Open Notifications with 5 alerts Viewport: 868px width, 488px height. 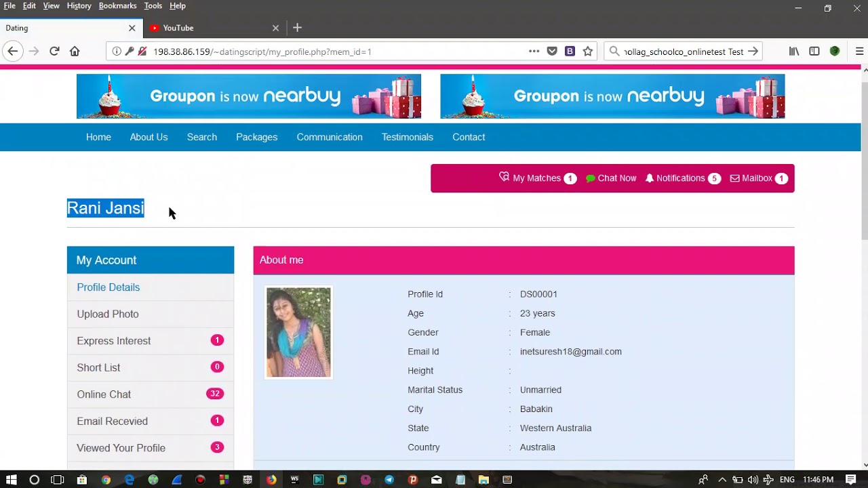(x=682, y=178)
